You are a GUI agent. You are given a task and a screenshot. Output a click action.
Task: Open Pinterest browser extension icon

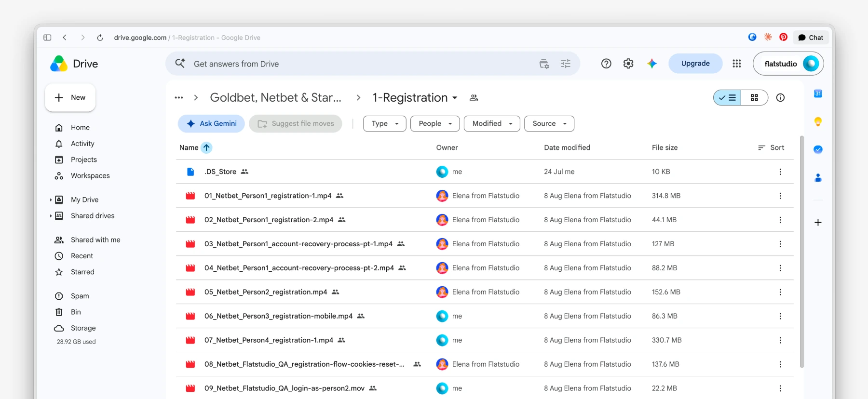[x=784, y=37]
